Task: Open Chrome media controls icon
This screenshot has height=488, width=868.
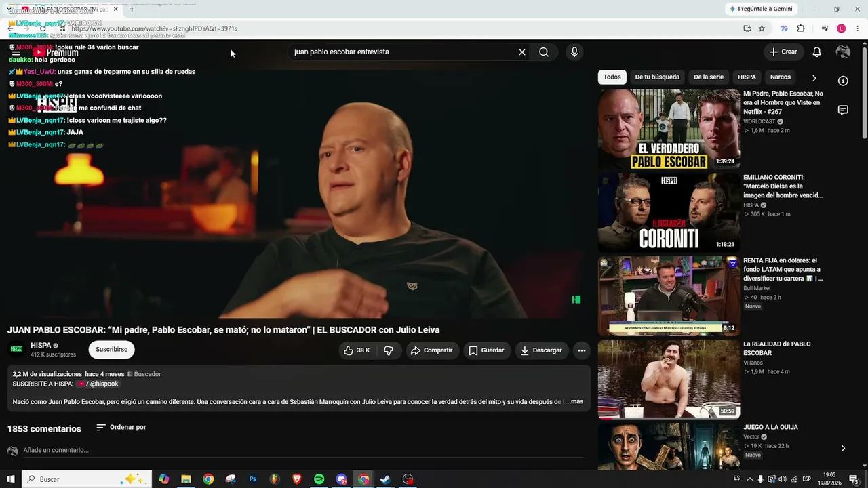Action: point(825,28)
